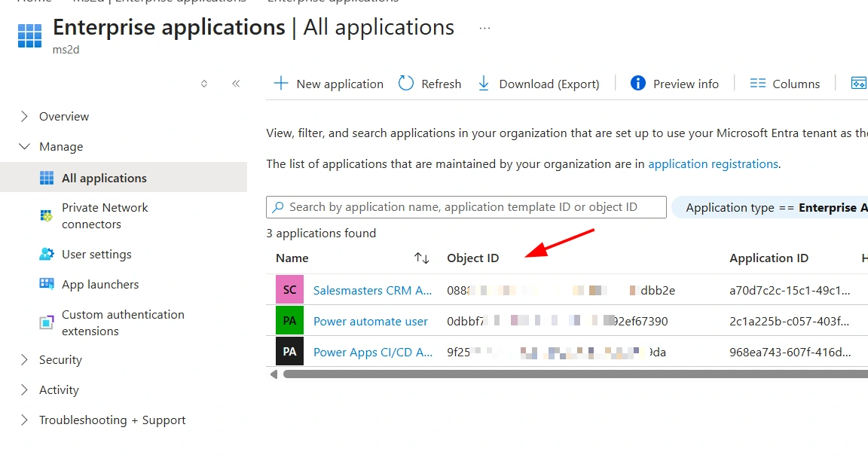Click the '3 applications found' text
Image resolution: width=868 pixels, height=458 pixels.
pyautogui.click(x=321, y=233)
